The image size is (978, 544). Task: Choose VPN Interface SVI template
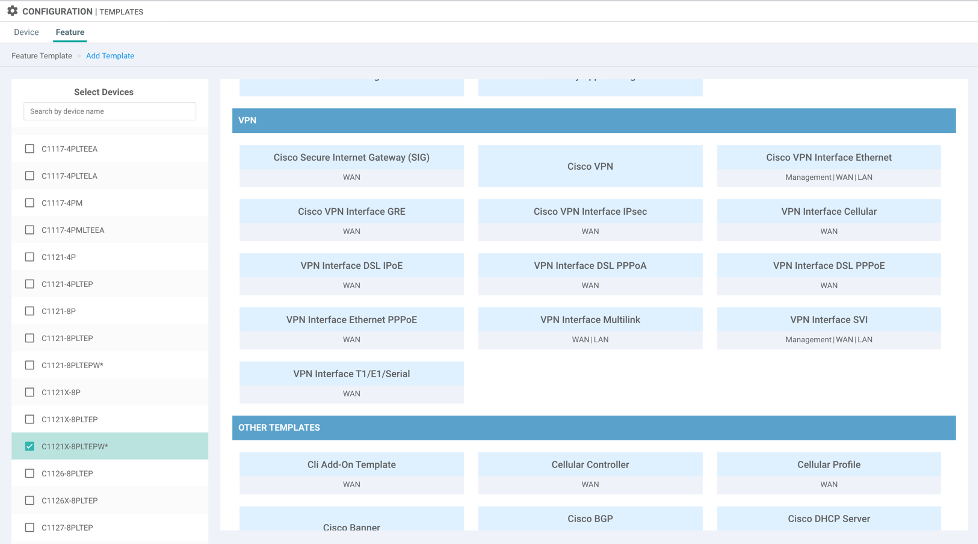tap(829, 328)
